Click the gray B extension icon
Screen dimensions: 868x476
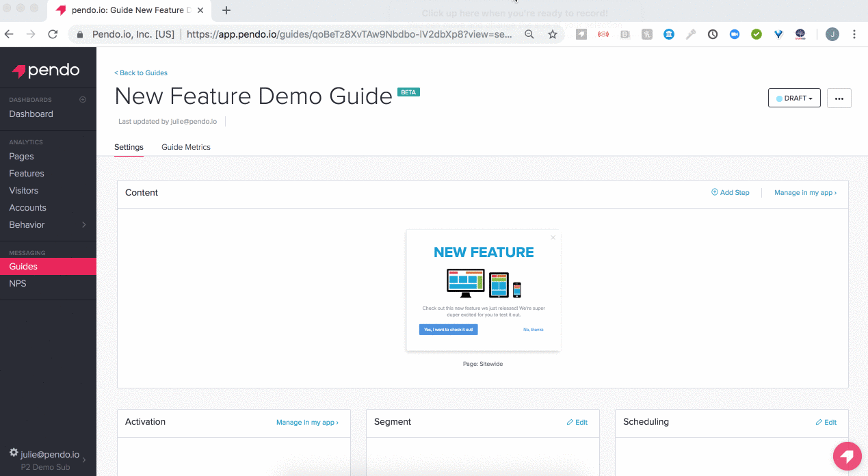625,34
